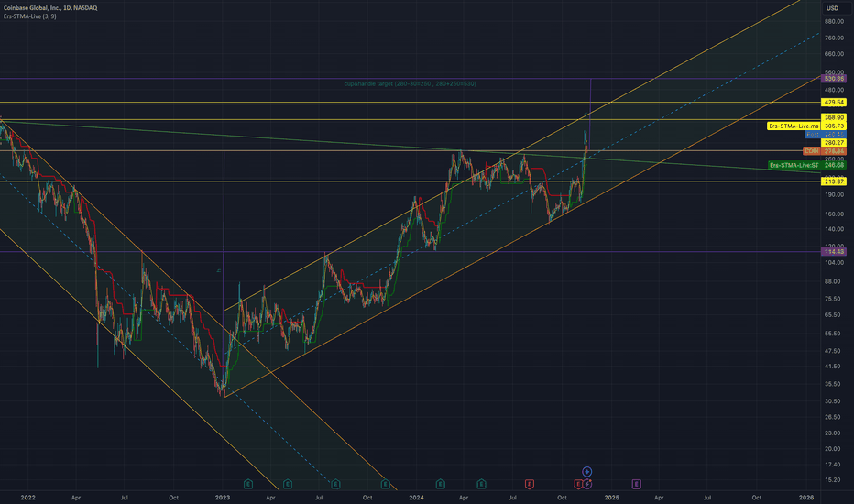Click the 2026 label on time axis
Screen dimensions: 854x504
[806, 498]
